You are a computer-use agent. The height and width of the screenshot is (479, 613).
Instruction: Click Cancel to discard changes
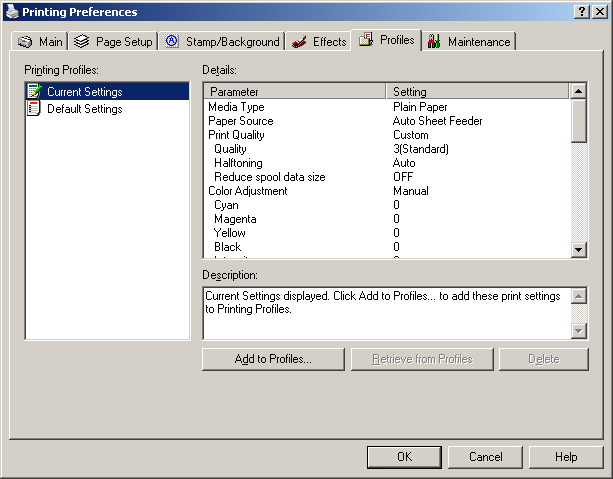pyautogui.click(x=485, y=457)
